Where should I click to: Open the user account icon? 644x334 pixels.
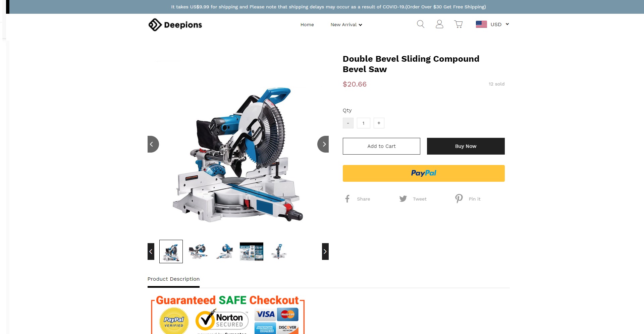(x=439, y=24)
